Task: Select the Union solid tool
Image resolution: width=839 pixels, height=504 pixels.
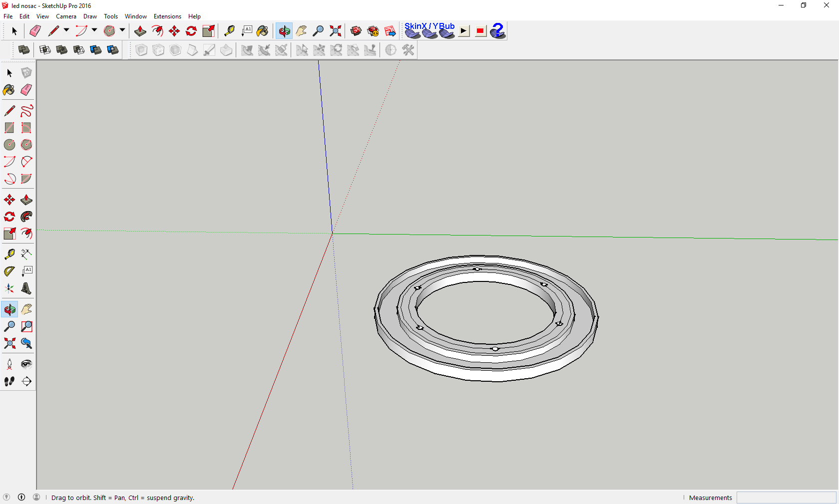Action: (x=62, y=49)
